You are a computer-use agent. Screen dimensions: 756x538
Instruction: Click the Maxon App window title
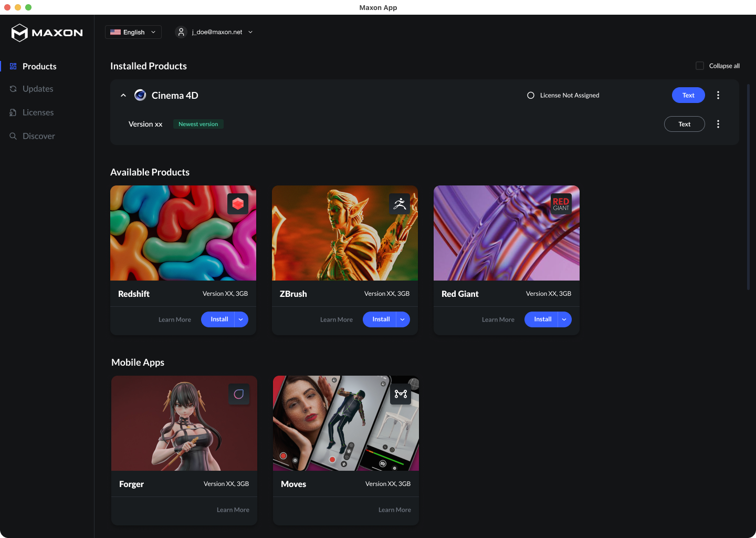point(378,7)
